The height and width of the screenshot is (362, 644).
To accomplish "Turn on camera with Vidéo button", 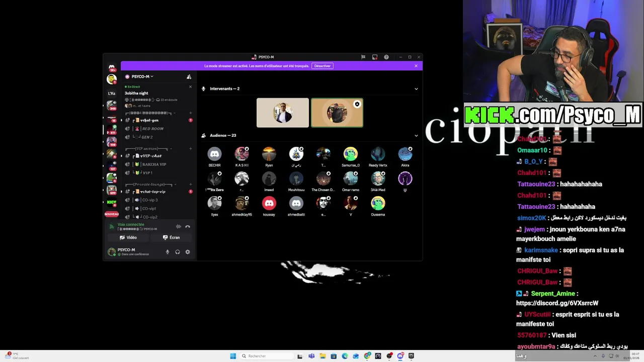I will 128,237.
